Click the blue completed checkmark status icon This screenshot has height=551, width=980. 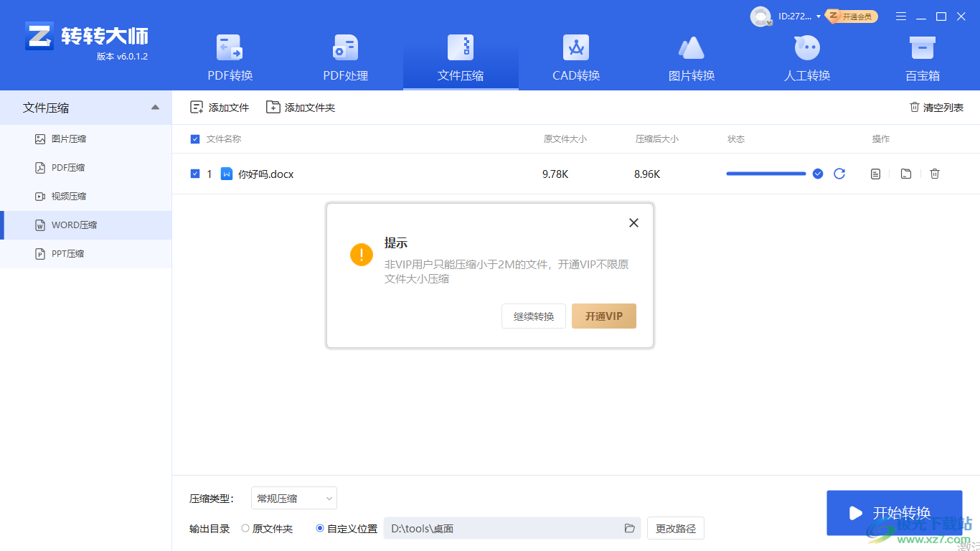(818, 174)
